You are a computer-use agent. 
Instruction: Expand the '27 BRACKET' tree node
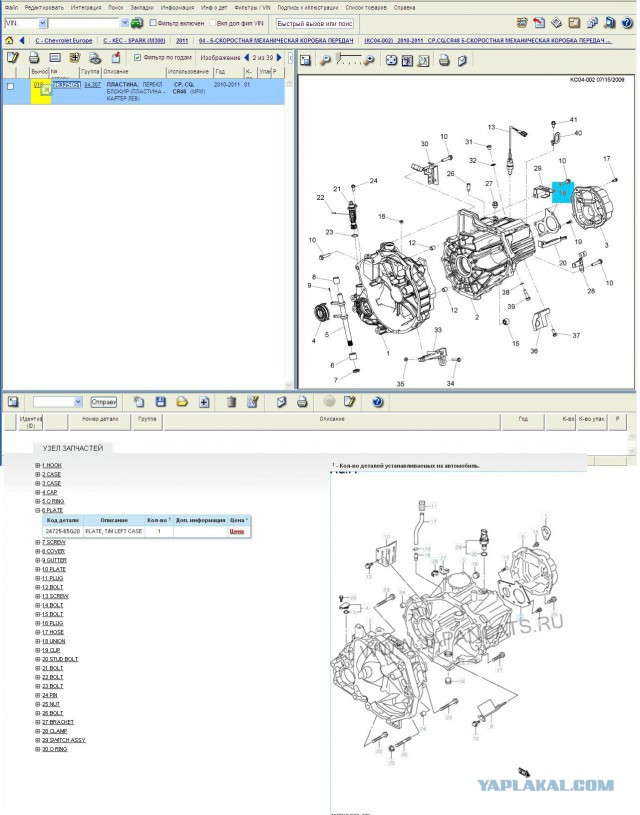click(37, 722)
